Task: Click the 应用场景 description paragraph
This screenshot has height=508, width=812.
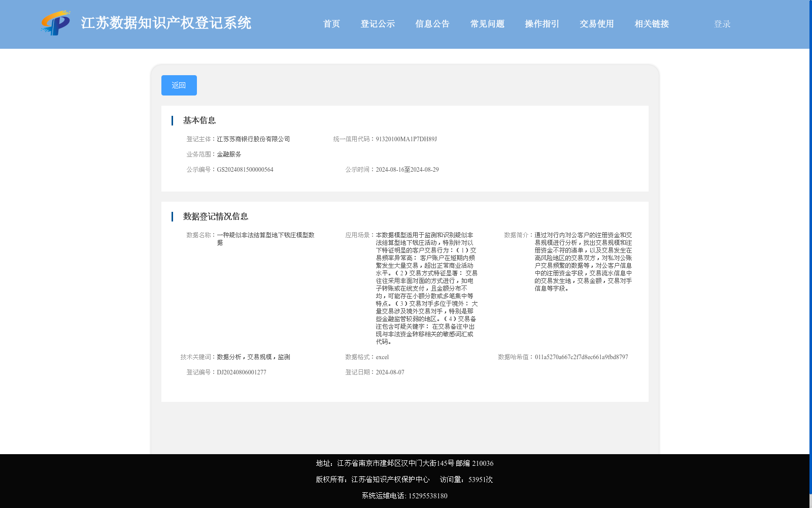Action: tap(427, 288)
